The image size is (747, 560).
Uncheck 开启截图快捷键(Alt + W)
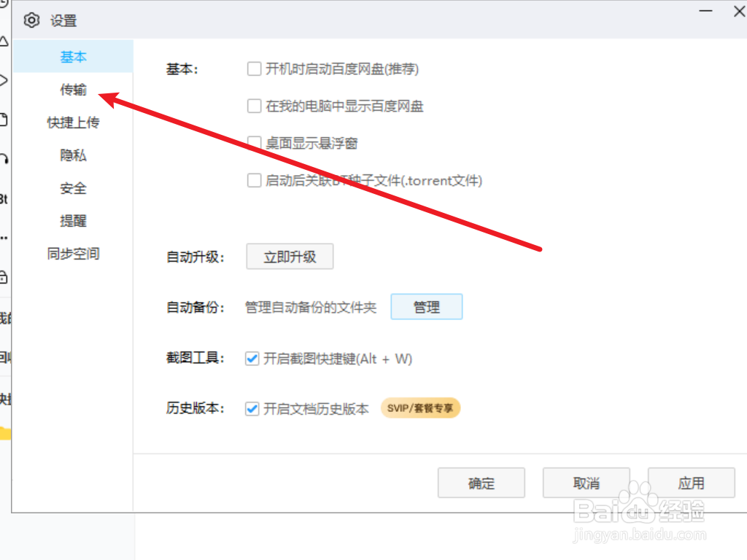pos(252,359)
